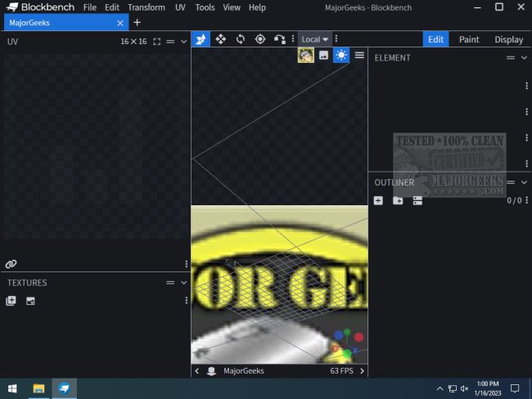
Task: Open the Local transform space dropdown
Action: pyautogui.click(x=314, y=39)
